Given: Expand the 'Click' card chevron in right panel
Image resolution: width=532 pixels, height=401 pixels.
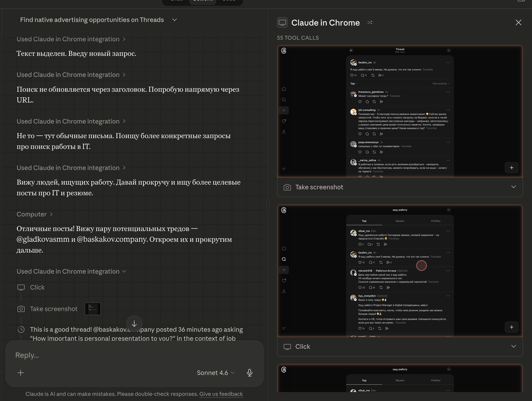Looking at the screenshot, I should [x=513, y=346].
